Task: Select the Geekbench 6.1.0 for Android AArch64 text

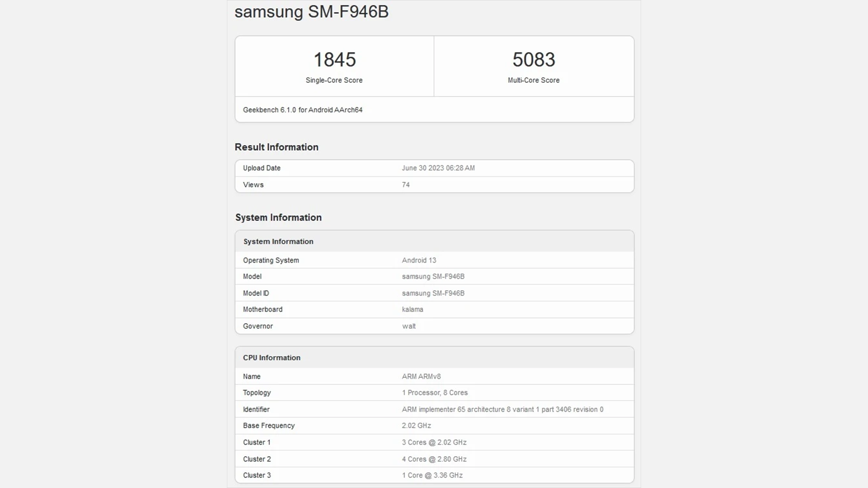Action: click(303, 110)
